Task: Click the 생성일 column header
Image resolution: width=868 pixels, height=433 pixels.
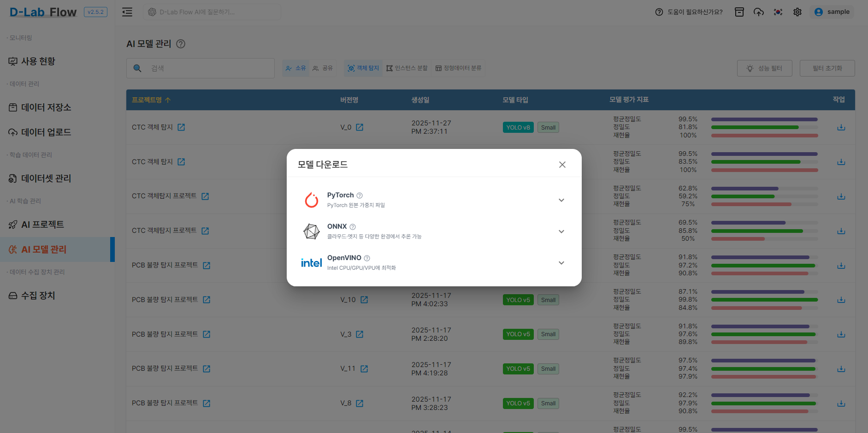Action: pyautogui.click(x=420, y=100)
